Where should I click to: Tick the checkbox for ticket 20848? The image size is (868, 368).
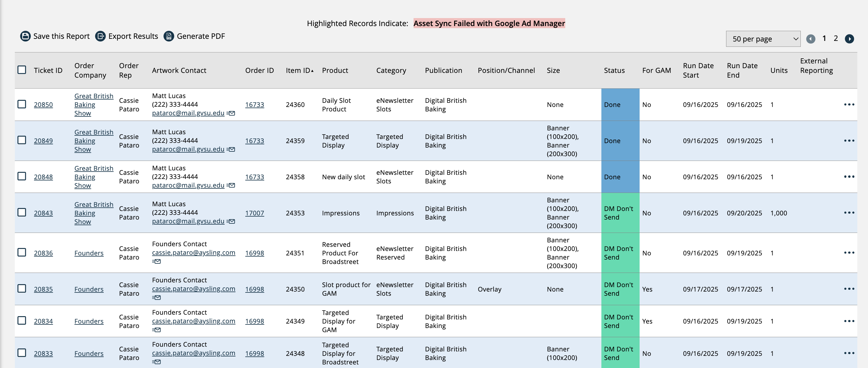[22, 176]
